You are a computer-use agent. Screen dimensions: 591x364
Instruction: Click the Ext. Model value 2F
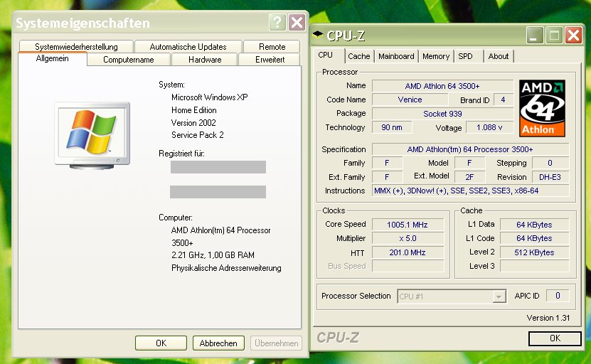[x=469, y=177]
